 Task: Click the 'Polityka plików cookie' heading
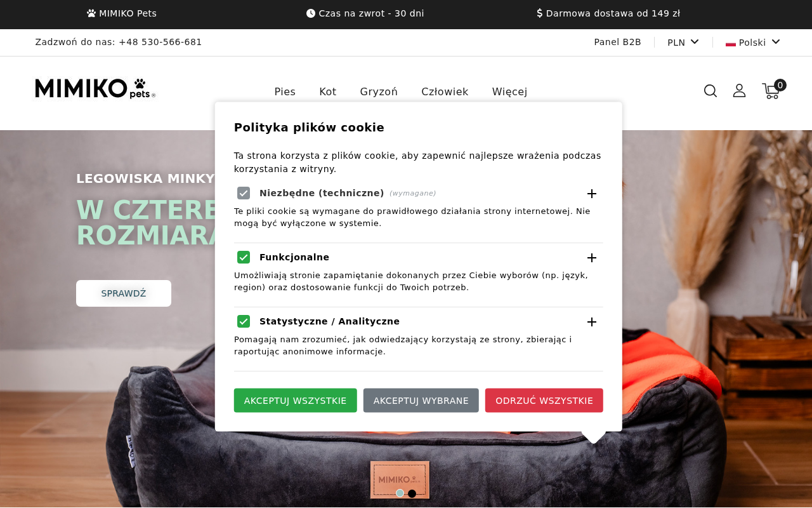click(x=309, y=128)
